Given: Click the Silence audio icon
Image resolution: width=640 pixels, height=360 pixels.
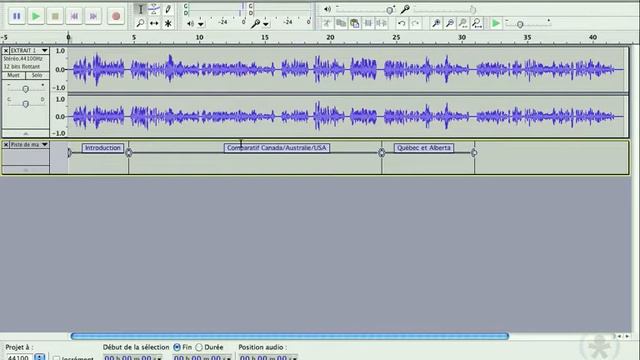Looking at the screenshot, I should (x=382, y=23).
